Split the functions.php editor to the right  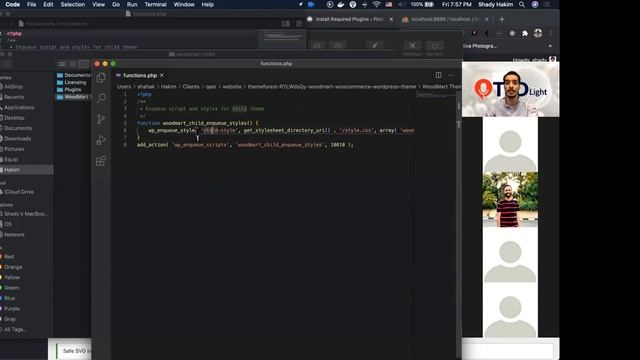point(438,75)
